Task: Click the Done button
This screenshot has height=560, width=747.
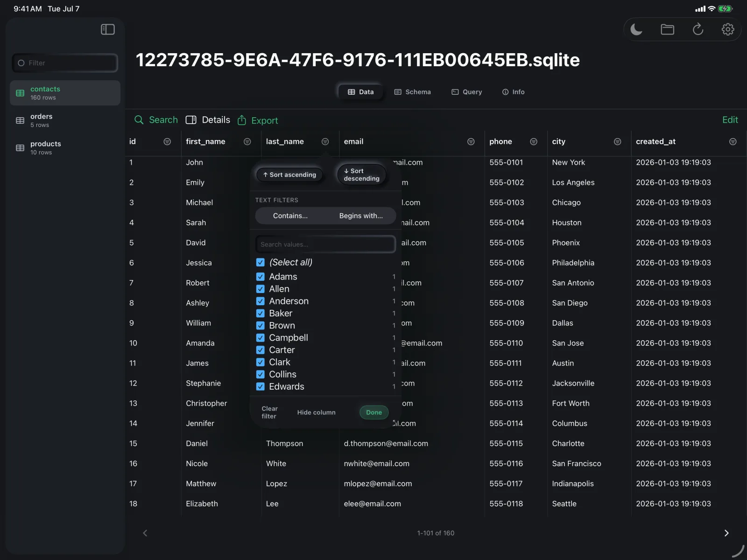Action: (374, 413)
